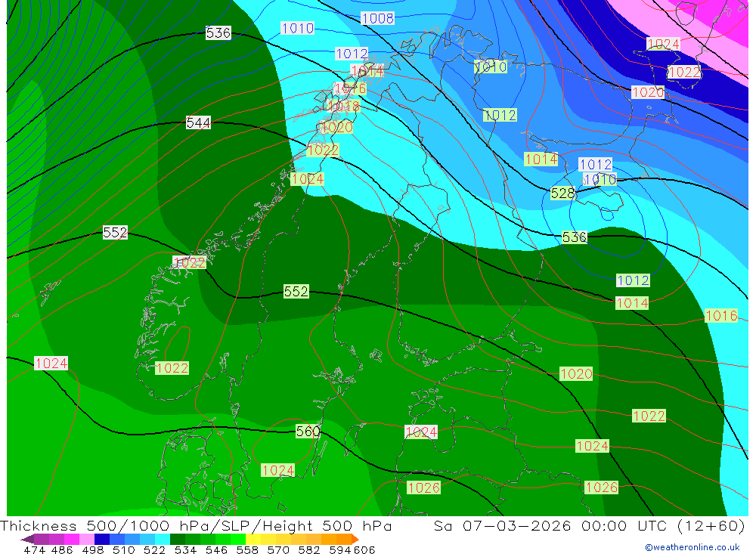This screenshot has height=554, width=756.
Task: Click the '1024' label at the far left edge
Action: 51,363
